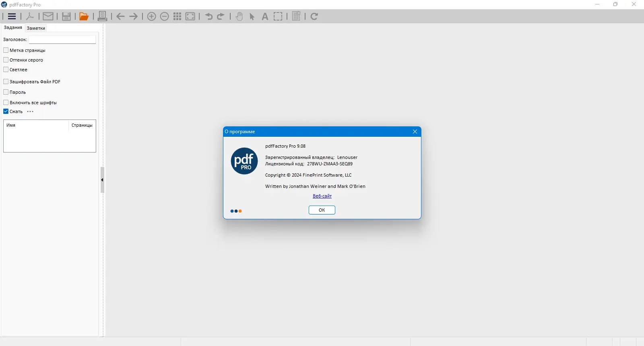
Task: Open the notes page icon
Action: [x=296, y=16]
